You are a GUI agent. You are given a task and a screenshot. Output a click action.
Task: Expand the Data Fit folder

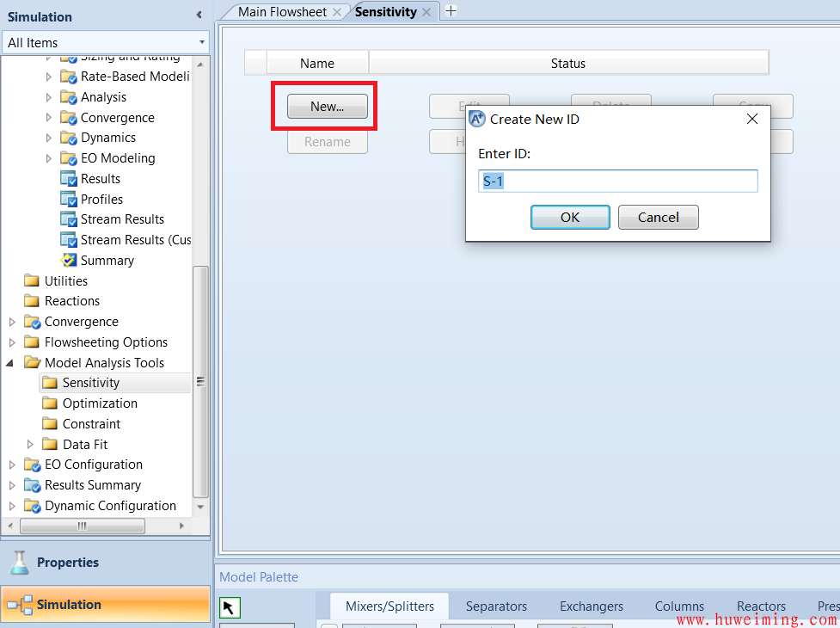tap(30, 445)
